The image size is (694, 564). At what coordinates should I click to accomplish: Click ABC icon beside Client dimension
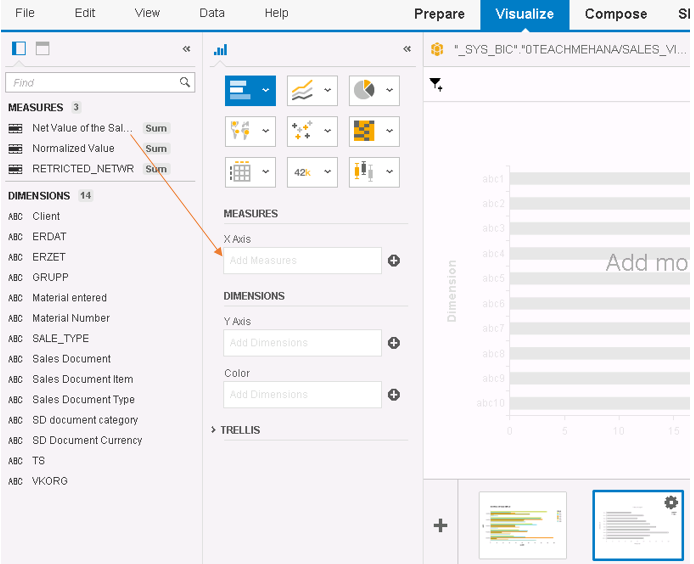point(15,216)
